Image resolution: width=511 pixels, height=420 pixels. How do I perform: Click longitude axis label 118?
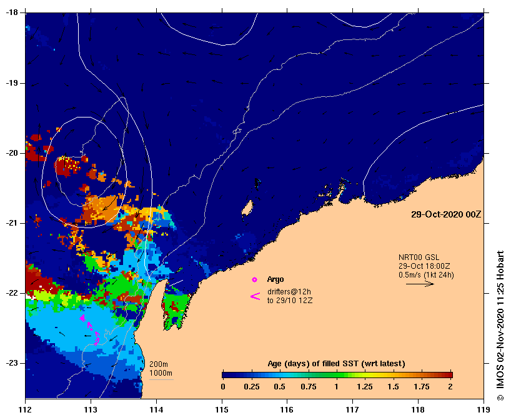[x=418, y=409]
